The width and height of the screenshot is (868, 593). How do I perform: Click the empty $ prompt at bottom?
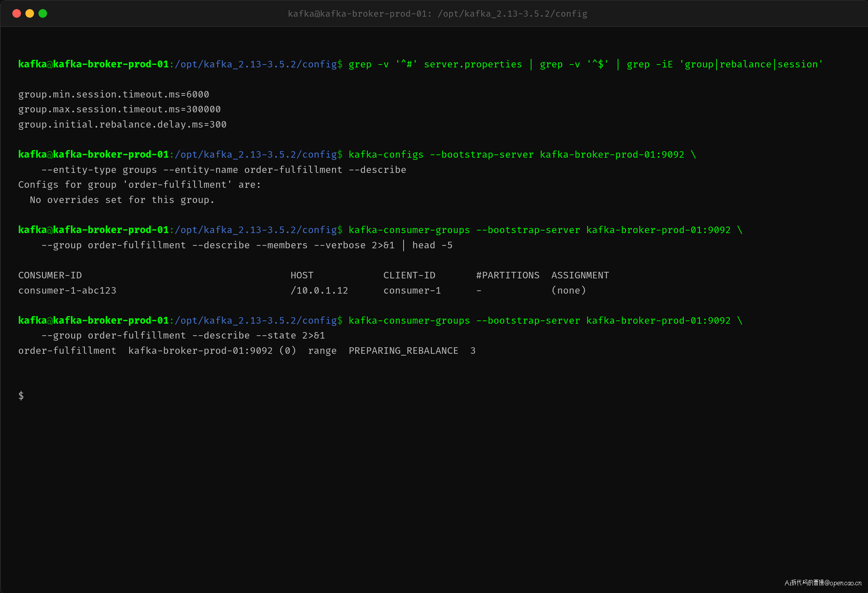[21, 396]
